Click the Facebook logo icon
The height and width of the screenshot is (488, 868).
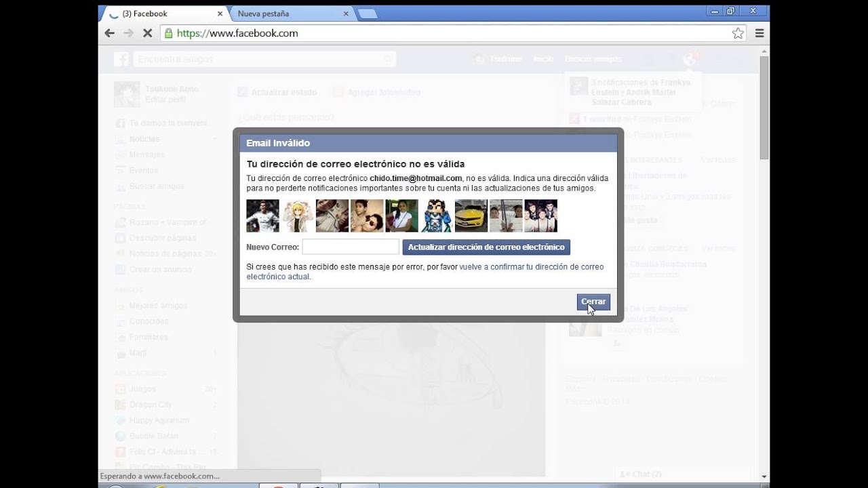121,59
